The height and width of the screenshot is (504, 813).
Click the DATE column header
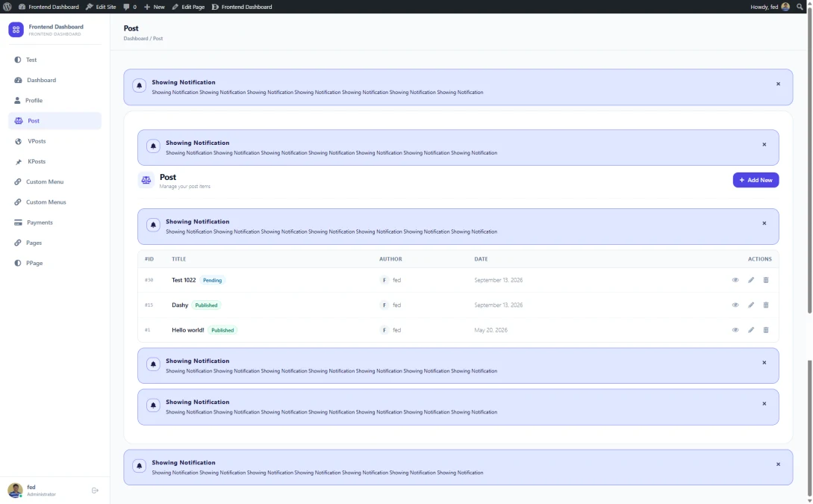(x=481, y=259)
